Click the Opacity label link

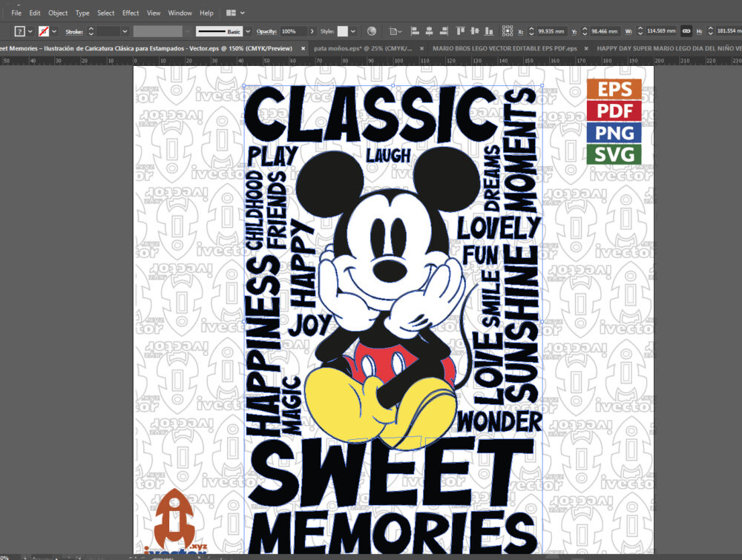coord(266,32)
